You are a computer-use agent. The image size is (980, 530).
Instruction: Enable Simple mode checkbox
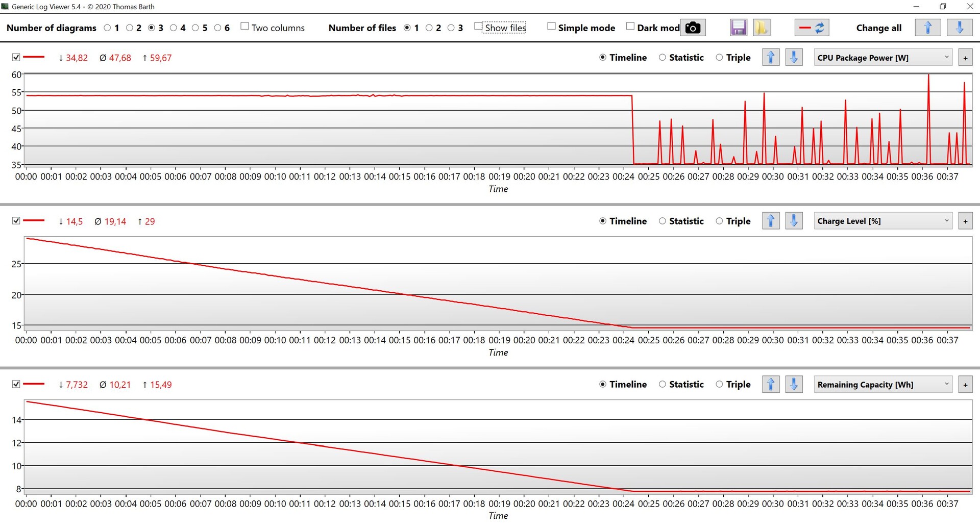[551, 27]
